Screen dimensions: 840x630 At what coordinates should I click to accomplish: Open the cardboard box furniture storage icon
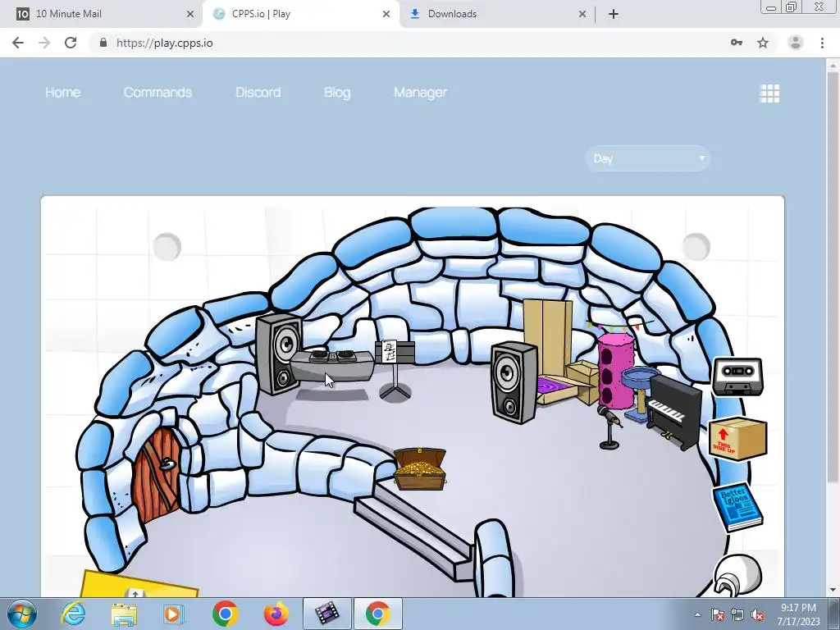[737, 439]
